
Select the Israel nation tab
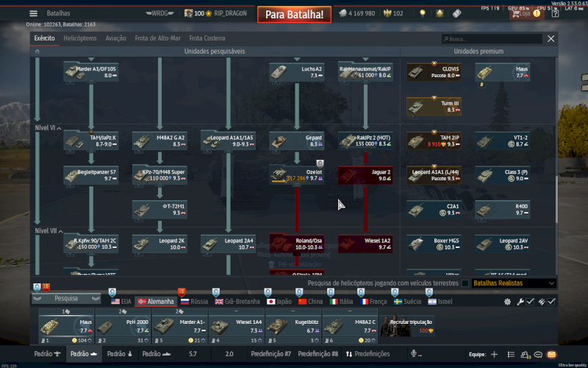click(440, 302)
